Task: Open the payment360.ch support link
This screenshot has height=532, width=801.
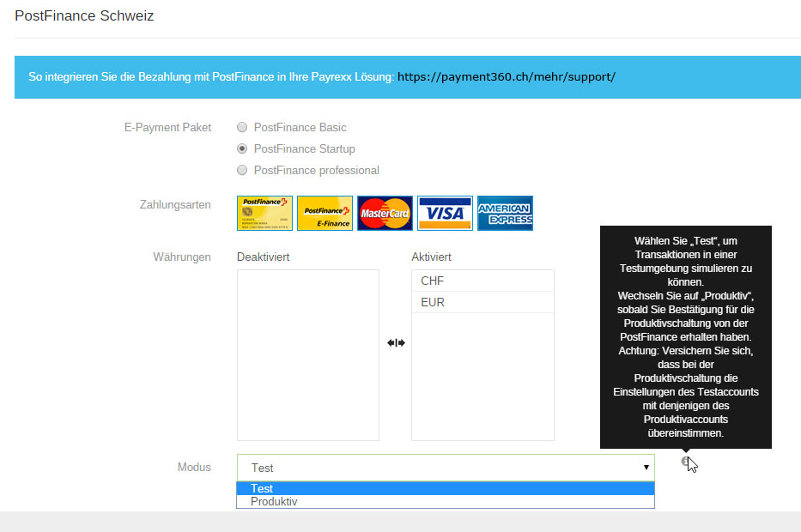Action: point(507,76)
